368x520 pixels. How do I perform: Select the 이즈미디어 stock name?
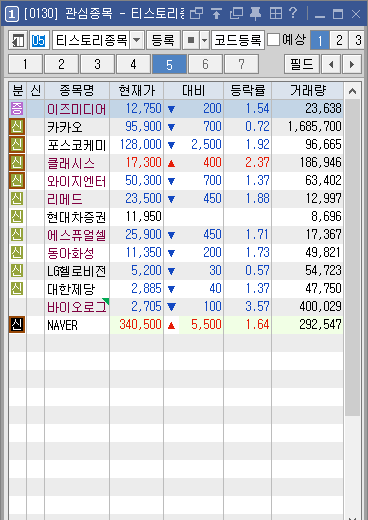[76, 109]
